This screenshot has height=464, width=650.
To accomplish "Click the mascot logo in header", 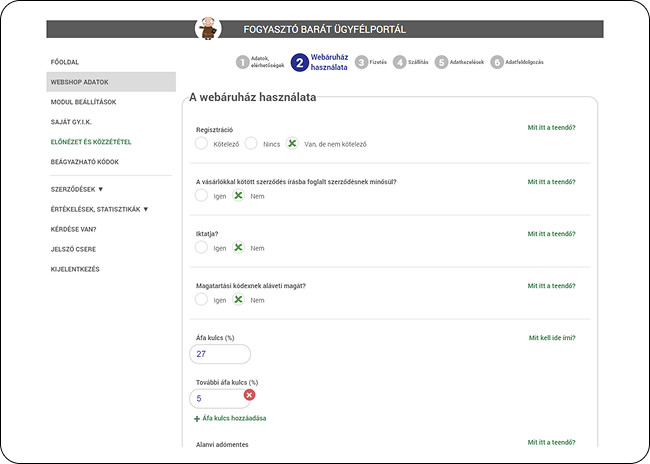I will click(x=208, y=28).
